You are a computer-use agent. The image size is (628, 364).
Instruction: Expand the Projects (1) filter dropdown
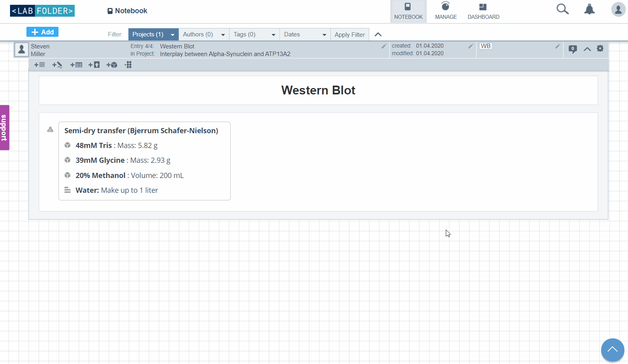153,34
